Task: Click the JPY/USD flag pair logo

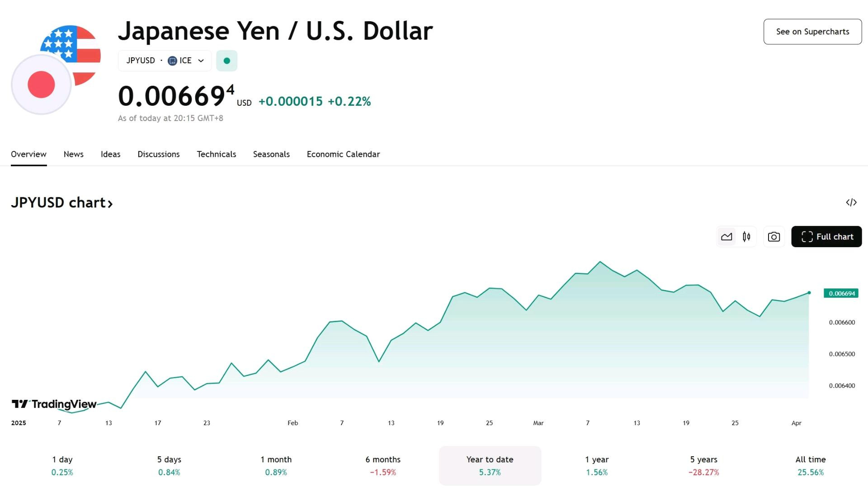Action: [x=56, y=70]
